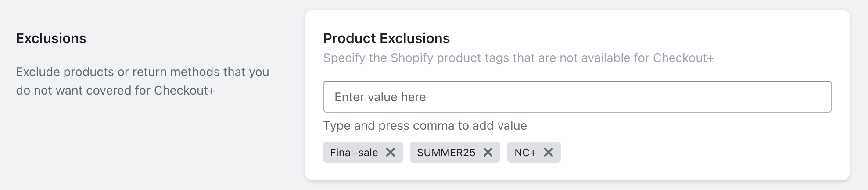Click the 'Exclude products or return methods' description
The image size is (868, 190).
tap(142, 72)
